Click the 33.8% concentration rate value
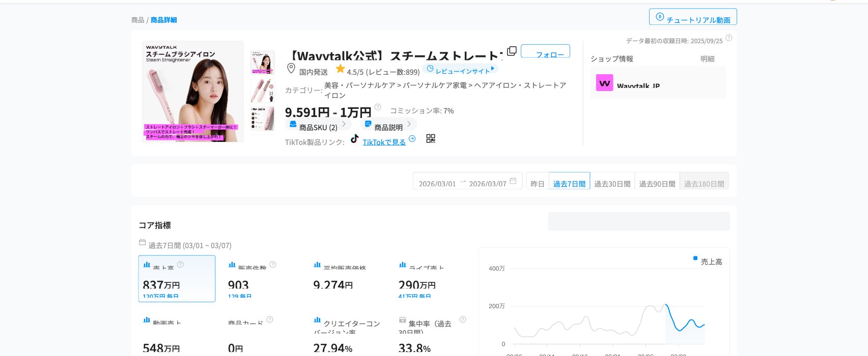Viewport: 868px width, 356px height. point(414,348)
